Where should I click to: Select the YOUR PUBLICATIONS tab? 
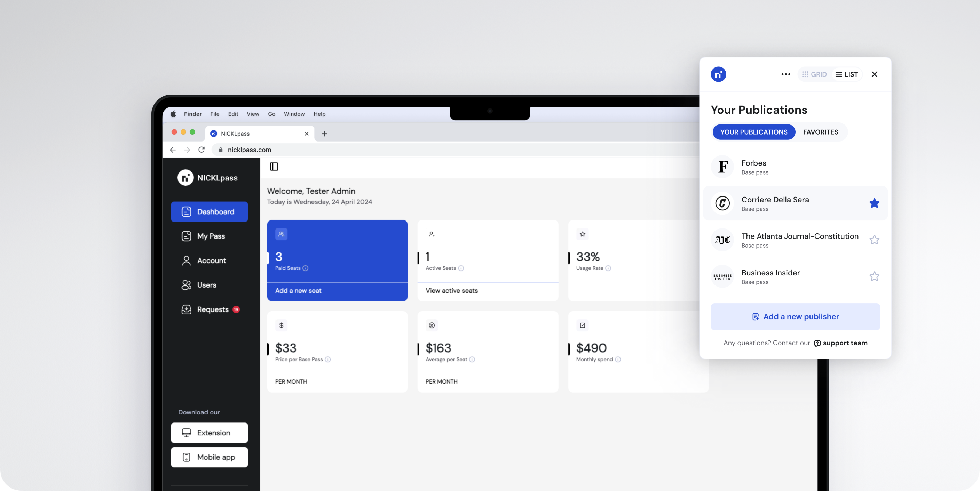(x=754, y=132)
